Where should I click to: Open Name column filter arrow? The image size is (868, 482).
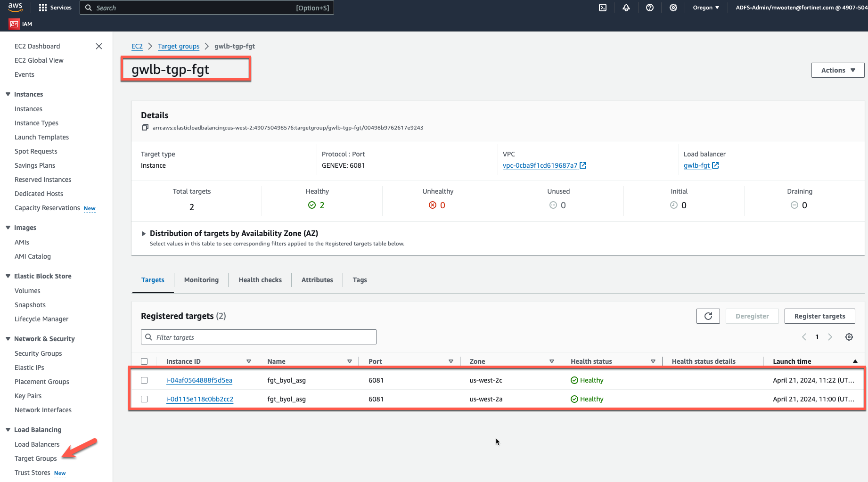click(x=350, y=361)
